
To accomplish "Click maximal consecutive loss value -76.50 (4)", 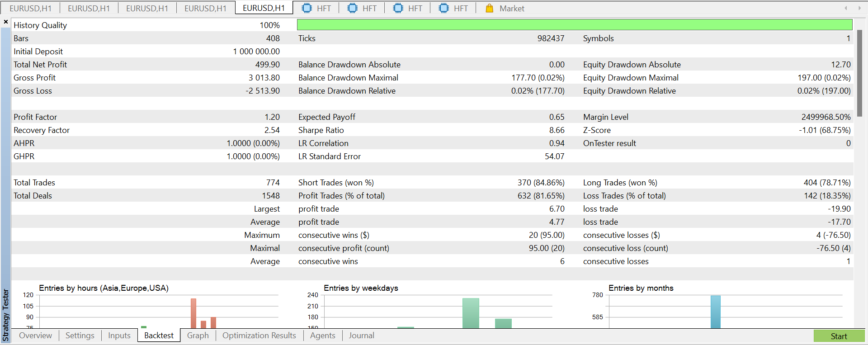I will pyautogui.click(x=834, y=248).
